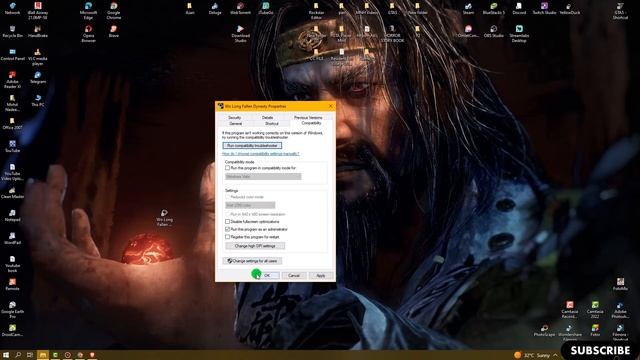Select Download Studio desktop icon
Screen dimensions: 640x360
click(240, 34)
